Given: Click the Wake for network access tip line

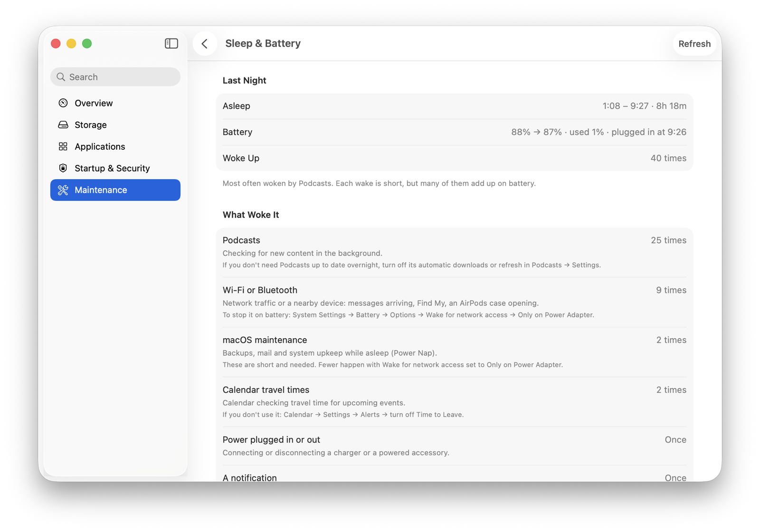Looking at the screenshot, I should 408,315.
